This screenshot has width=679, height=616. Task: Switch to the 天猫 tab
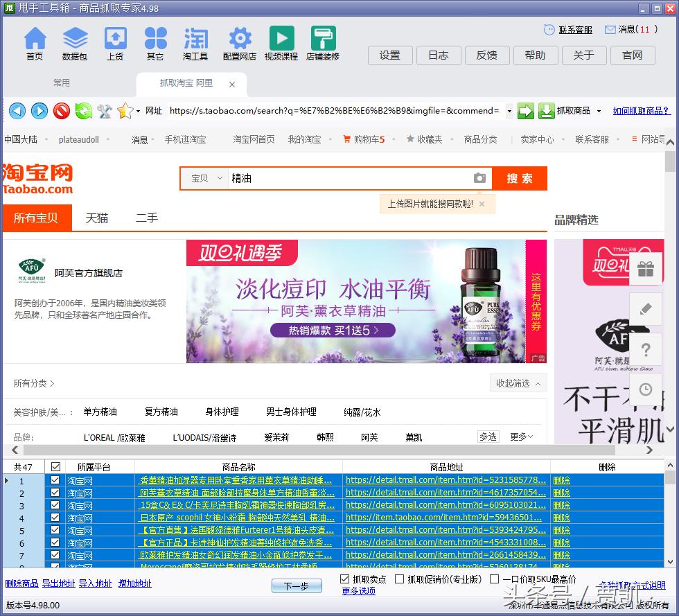[x=96, y=218]
